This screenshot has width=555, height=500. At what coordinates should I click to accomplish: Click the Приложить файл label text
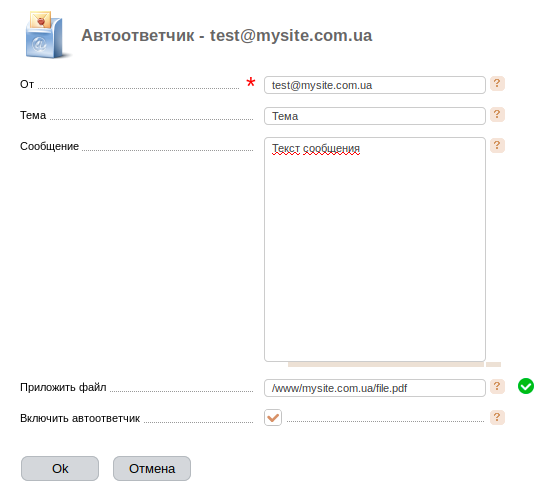tap(63, 387)
